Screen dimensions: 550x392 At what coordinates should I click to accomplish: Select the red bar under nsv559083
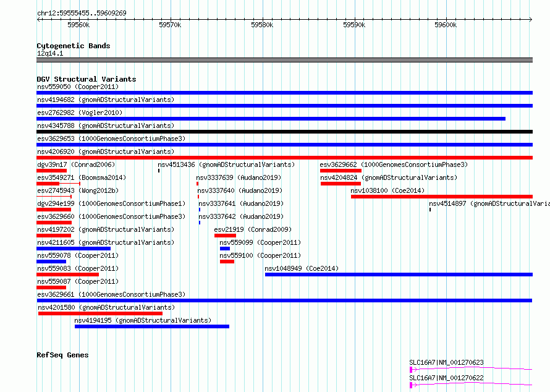click(x=68, y=275)
